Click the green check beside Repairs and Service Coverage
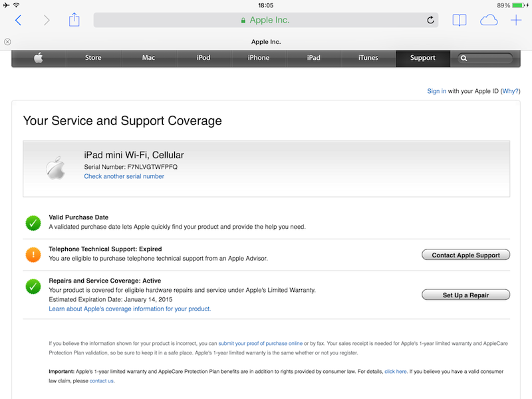This screenshot has height=399, width=532. pyautogui.click(x=33, y=287)
